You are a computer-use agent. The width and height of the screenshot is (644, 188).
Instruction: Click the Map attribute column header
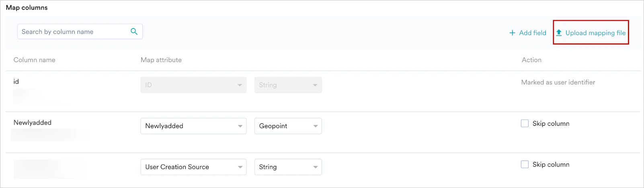point(161,60)
